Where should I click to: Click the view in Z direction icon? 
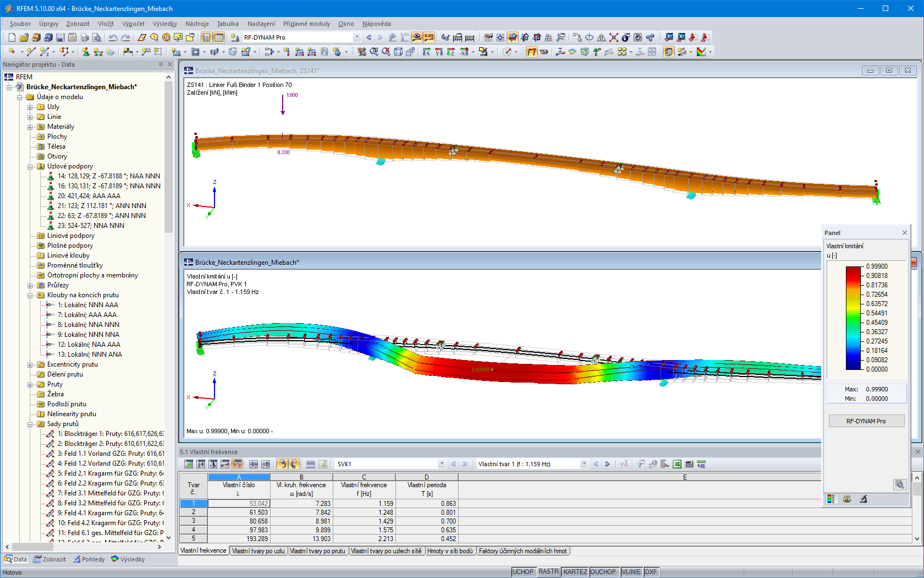click(451, 52)
